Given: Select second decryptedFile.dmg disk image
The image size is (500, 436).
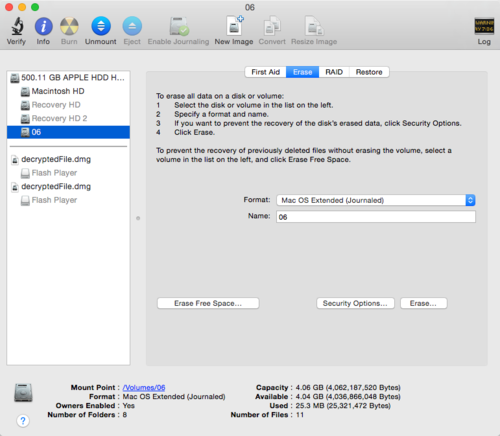Looking at the screenshot, I should pos(68,187).
